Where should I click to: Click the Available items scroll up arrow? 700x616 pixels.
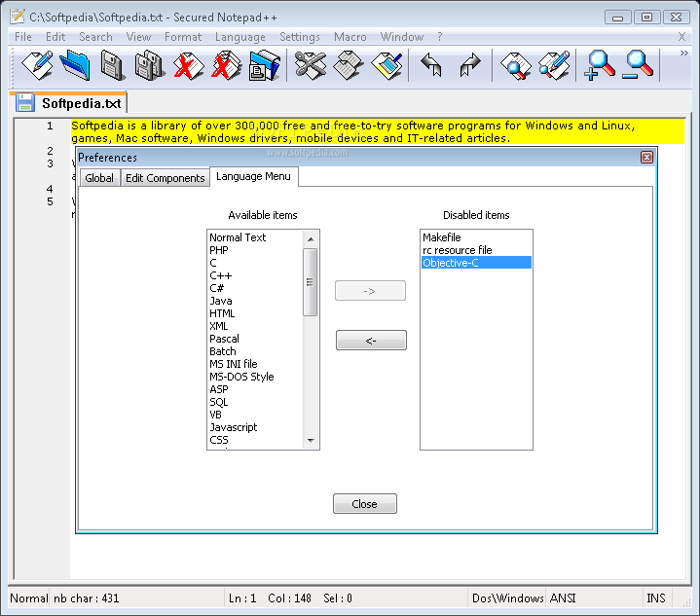[x=311, y=239]
